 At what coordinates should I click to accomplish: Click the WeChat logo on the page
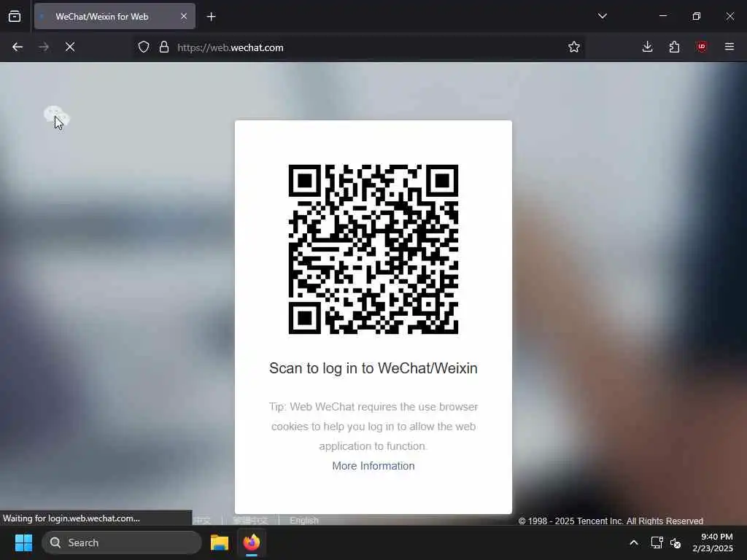[57, 117]
